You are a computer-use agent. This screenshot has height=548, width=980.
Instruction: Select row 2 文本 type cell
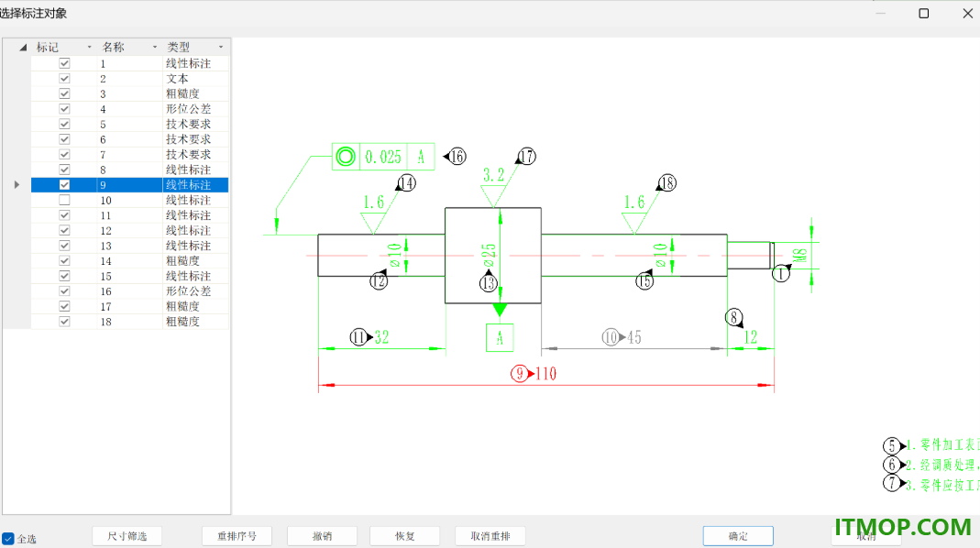195,79
